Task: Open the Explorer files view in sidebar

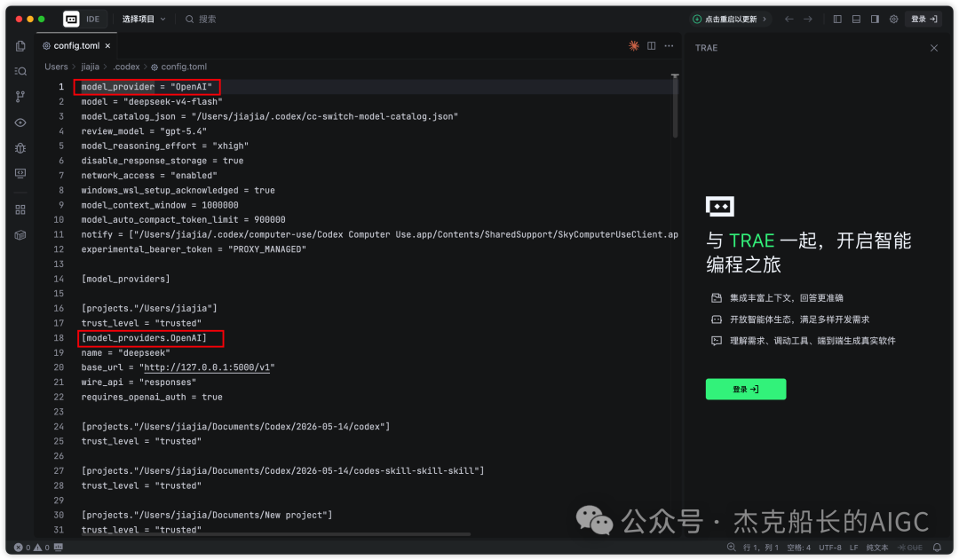Action: click(20, 46)
